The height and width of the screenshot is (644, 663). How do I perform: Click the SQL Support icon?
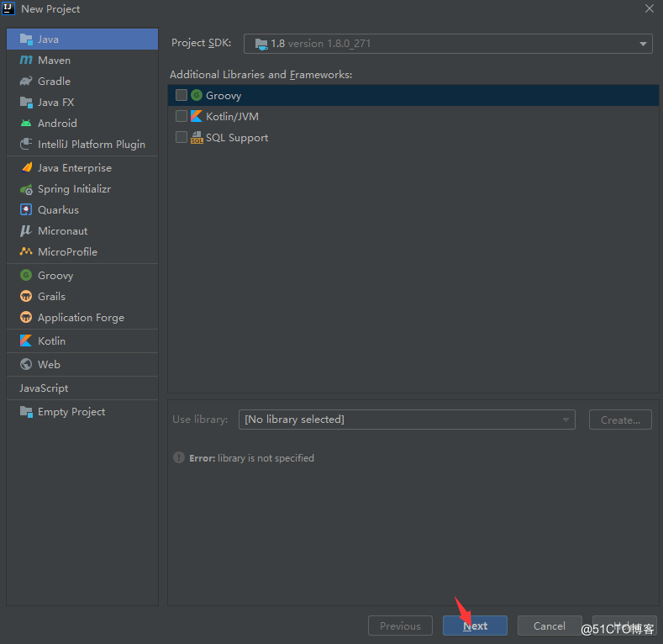click(197, 137)
